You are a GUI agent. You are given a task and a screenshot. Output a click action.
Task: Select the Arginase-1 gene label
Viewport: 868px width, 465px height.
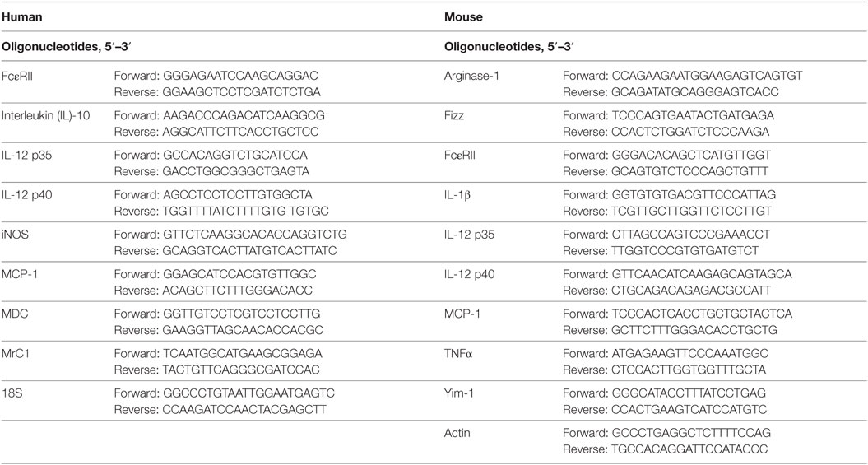[471, 75]
